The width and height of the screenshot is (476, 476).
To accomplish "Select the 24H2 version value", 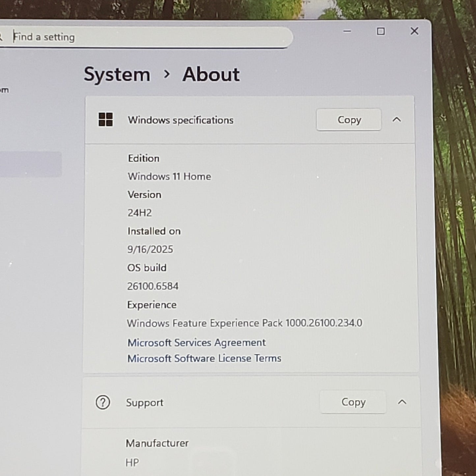I will click(x=140, y=213).
